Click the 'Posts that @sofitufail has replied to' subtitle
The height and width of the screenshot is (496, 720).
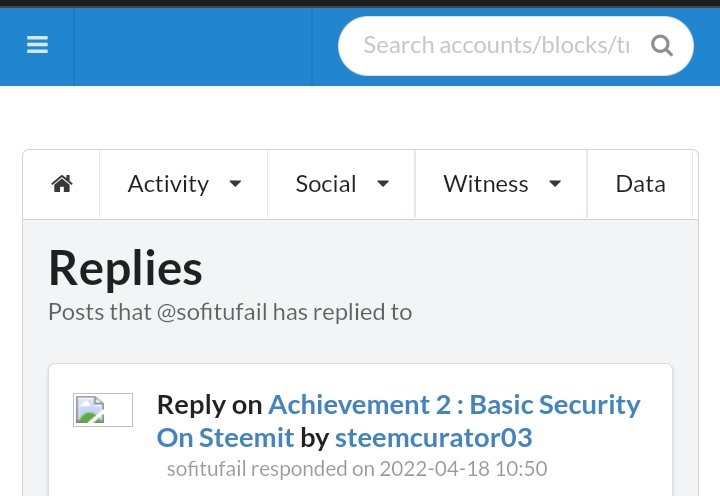coord(230,312)
